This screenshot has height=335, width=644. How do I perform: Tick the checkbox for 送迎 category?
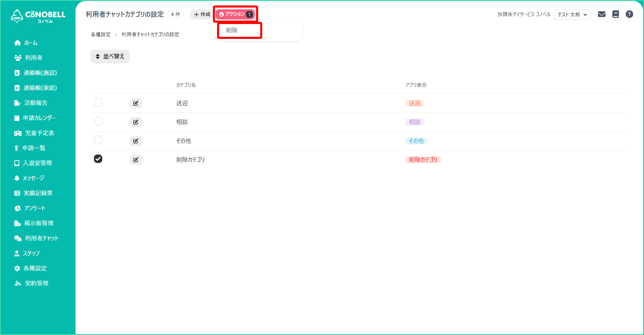coord(98,102)
